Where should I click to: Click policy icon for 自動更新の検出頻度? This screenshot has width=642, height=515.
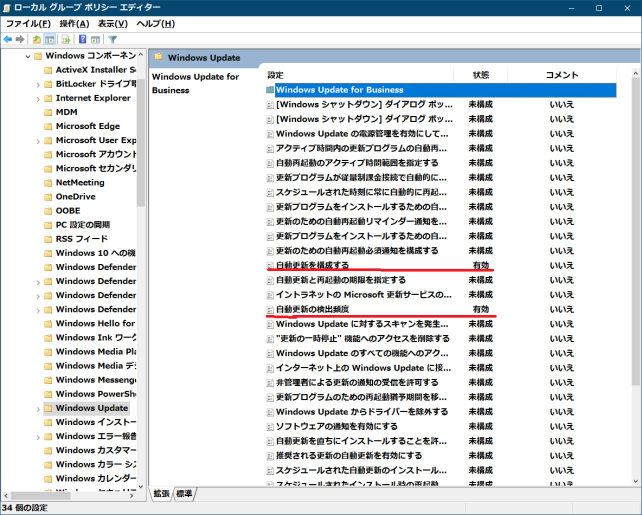270,309
